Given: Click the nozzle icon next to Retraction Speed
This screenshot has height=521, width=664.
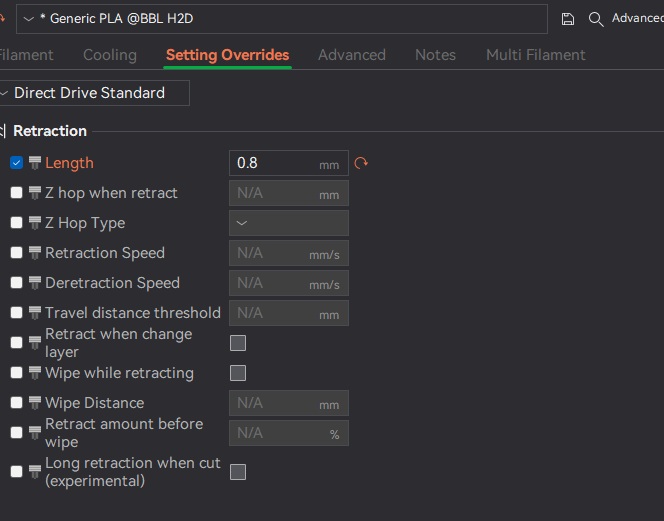Looking at the screenshot, I should [x=35, y=253].
